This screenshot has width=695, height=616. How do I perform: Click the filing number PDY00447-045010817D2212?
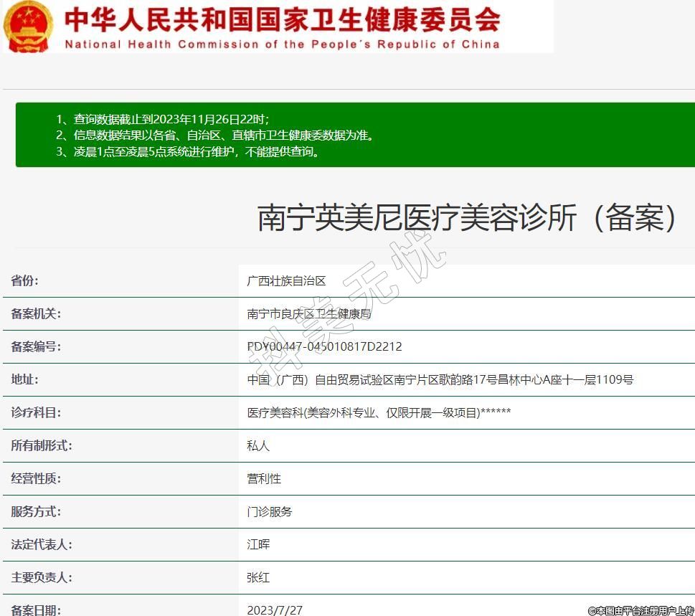[324, 346]
